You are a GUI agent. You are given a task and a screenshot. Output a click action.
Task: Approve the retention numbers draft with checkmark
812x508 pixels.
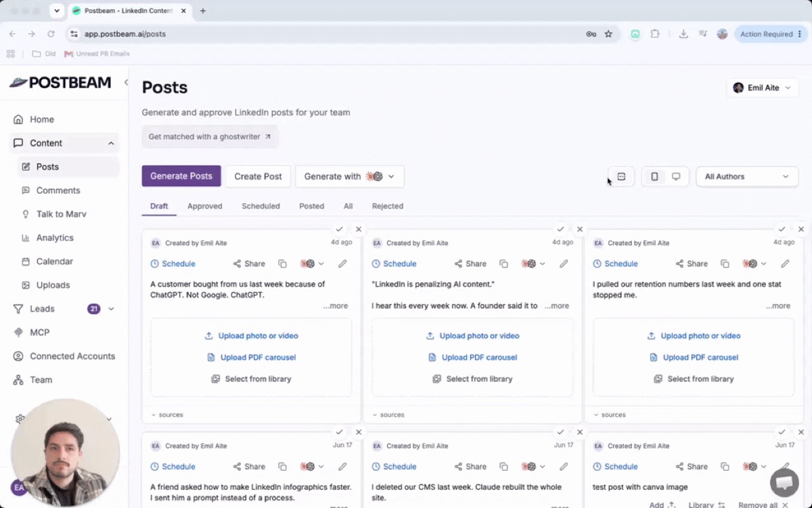coord(782,230)
